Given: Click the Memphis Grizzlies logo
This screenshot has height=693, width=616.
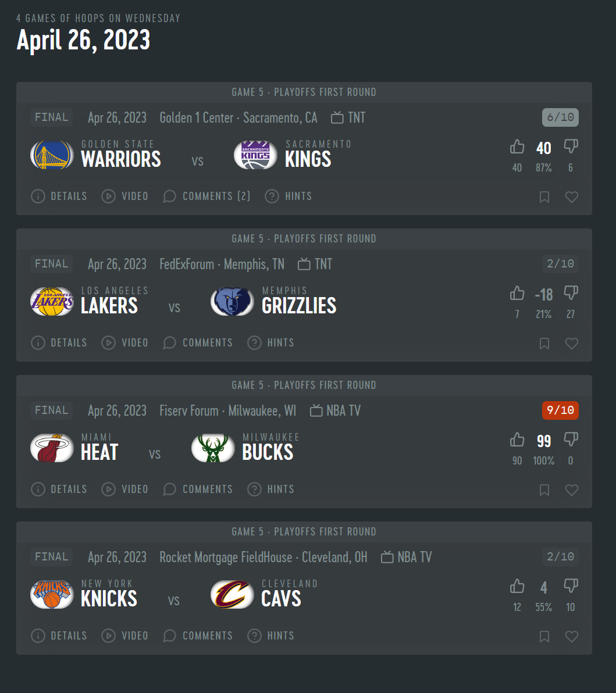Looking at the screenshot, I should pos(232,301).
